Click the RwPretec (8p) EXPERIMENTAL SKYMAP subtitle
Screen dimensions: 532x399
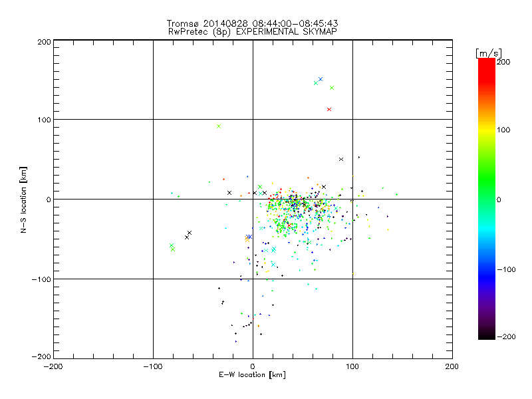point(253,32)
